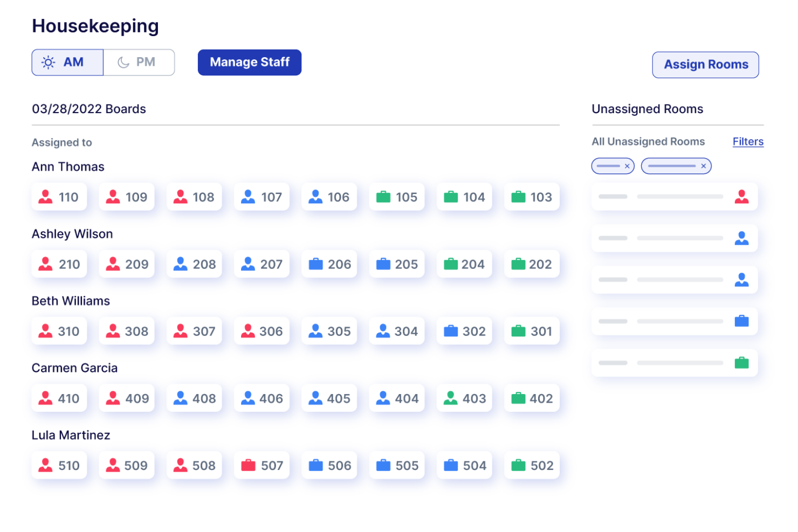The height and width of the screenshot is (532, 798).
Task: Select room tile 405 under Carmen Garcia
Action: click(329, 398)
